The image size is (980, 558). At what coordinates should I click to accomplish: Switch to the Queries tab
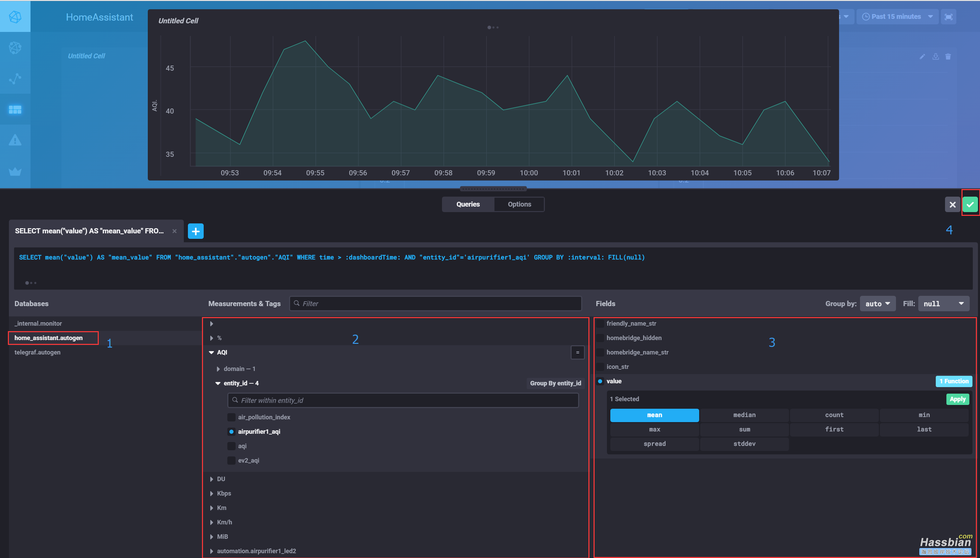click(468, 204)
